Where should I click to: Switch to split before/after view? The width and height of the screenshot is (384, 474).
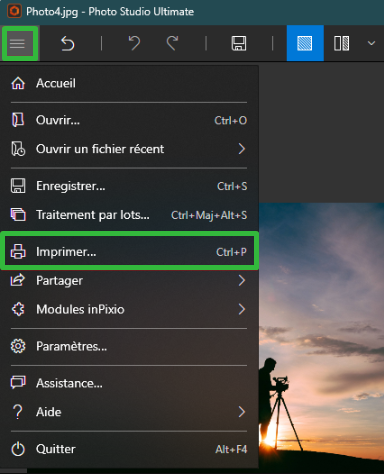pos(342,43)
